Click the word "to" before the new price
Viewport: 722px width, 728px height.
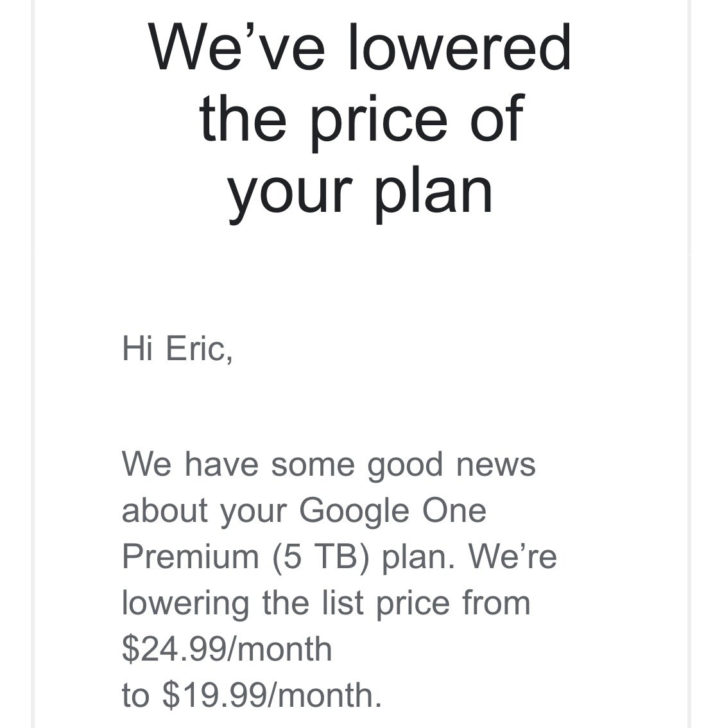coord(135,695)
